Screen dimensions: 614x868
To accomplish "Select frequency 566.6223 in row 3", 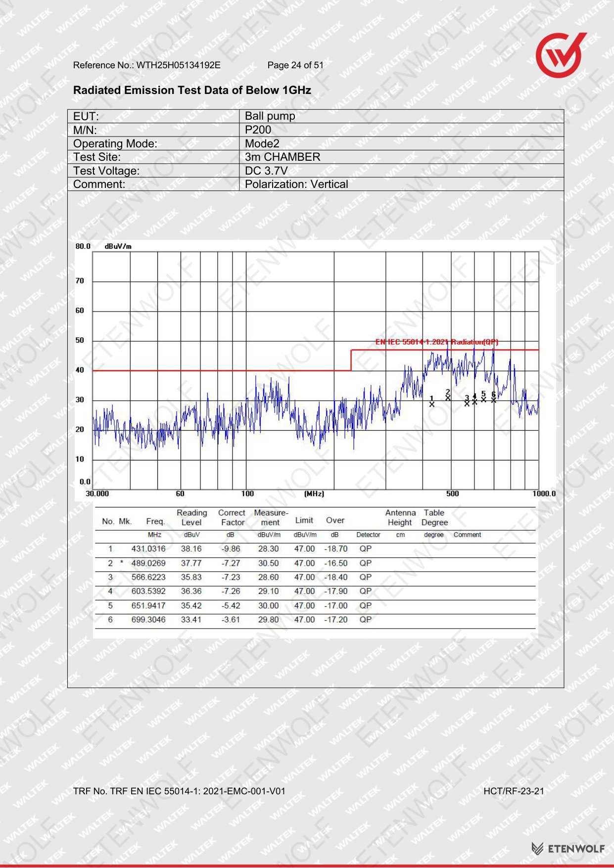I will pos(148,577).
